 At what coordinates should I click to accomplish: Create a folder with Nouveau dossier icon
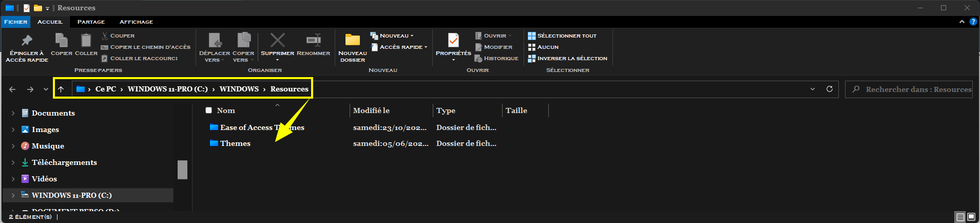(x=352, y=41)
